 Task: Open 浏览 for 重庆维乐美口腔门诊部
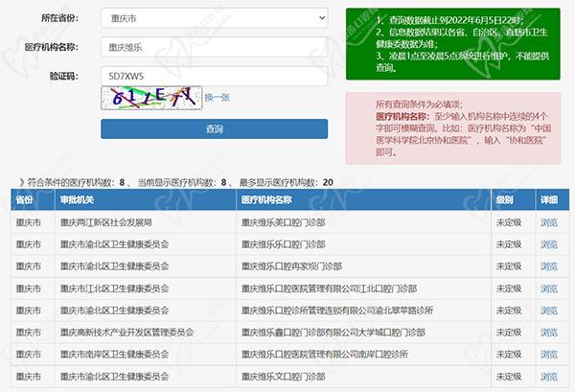point(549,222)
